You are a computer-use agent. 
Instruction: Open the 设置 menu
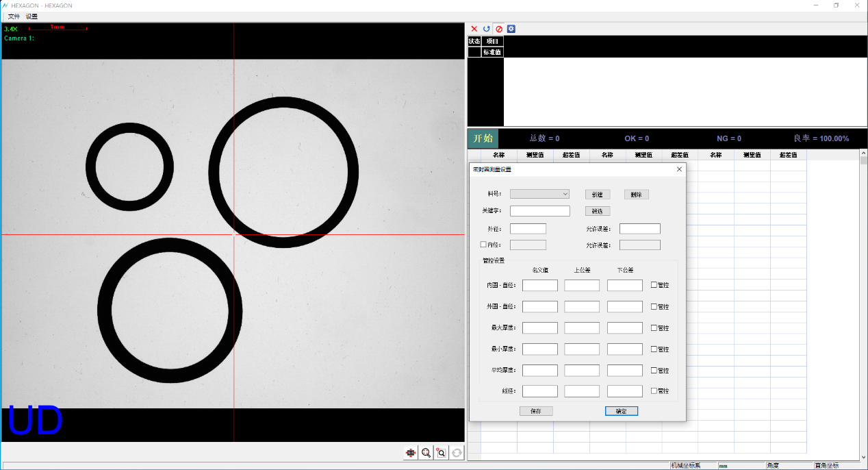point(31,16)
